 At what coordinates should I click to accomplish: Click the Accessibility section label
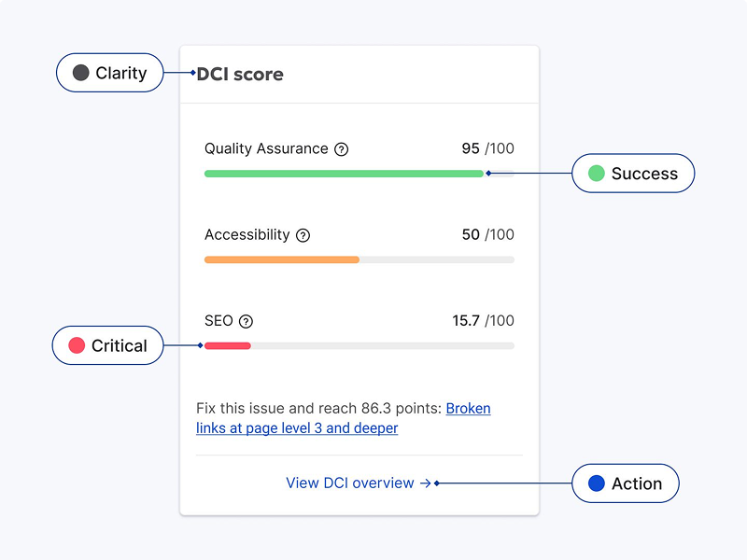coord(249,235)
